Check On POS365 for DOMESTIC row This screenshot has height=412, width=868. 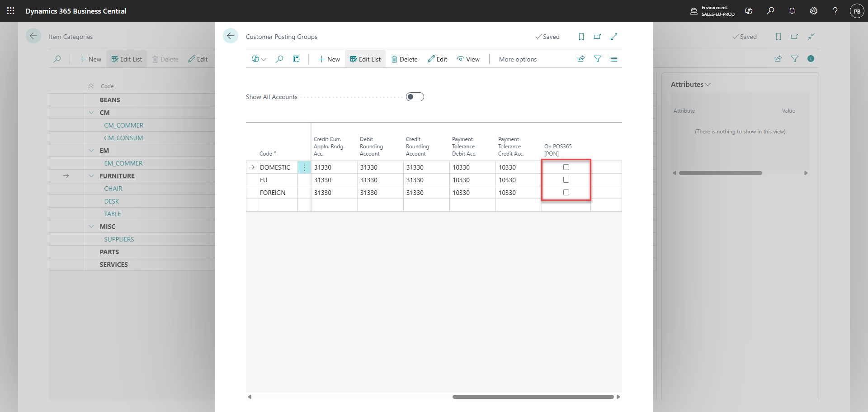click(x=566, y=167)
